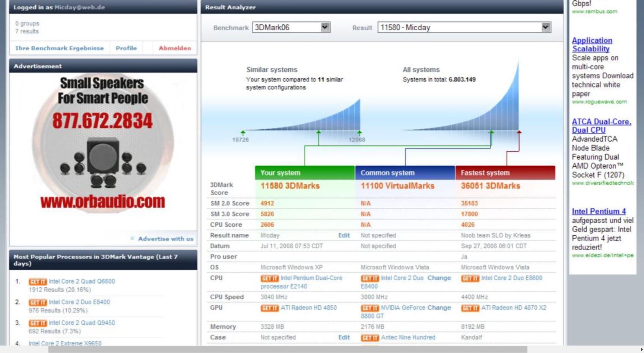Viewport: 644px width, 353px height.
Task: Open Antec Nine Hundred case link
Action: [408, 337]
